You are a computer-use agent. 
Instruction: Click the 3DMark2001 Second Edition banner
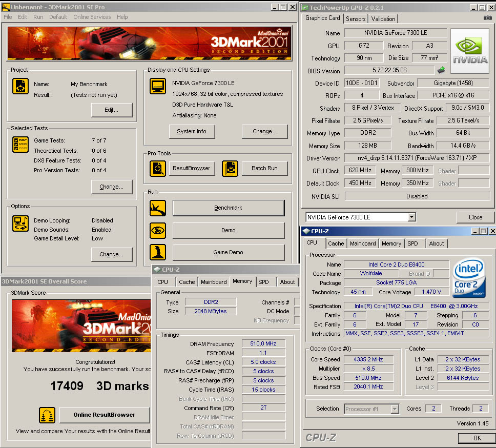click(149, 44)
